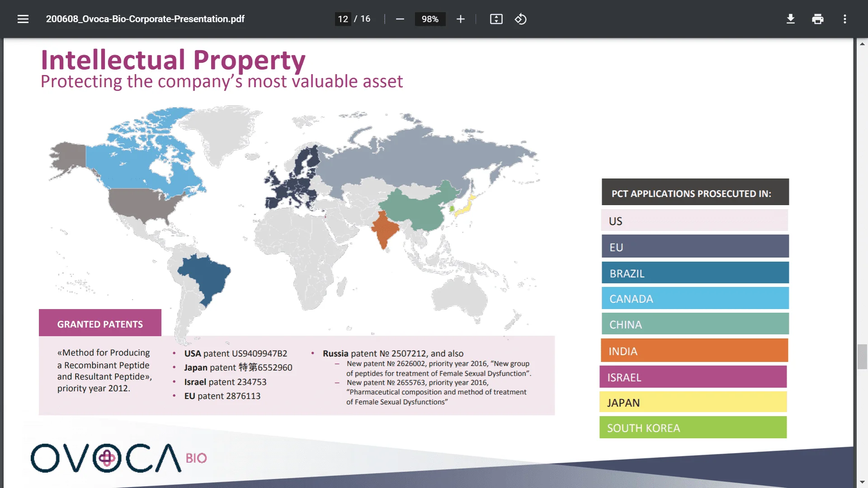
Task: Click the OVOCA BIO logo
Action: (118, 458)
